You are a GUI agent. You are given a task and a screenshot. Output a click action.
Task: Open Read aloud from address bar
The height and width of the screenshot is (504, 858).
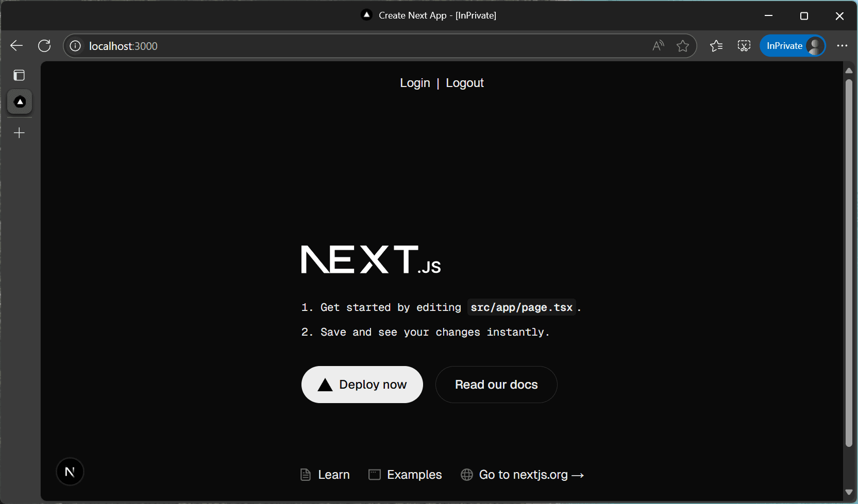pos(658,46)
